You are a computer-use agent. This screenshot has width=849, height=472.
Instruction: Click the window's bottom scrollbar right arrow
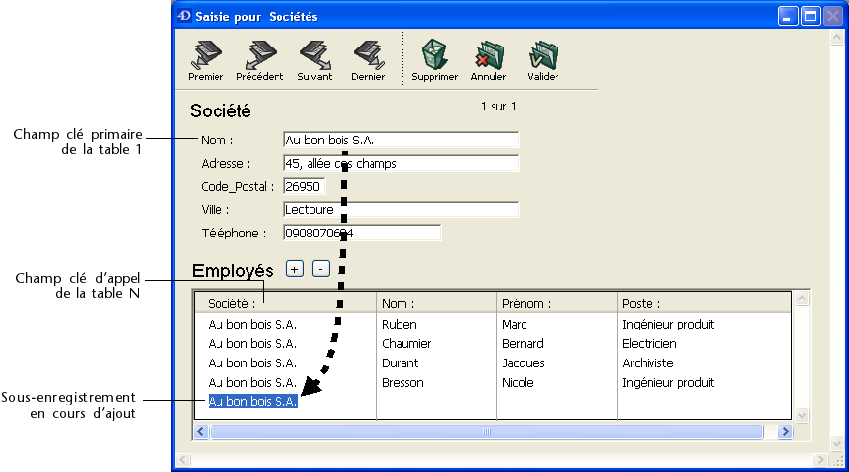[821, 460]
